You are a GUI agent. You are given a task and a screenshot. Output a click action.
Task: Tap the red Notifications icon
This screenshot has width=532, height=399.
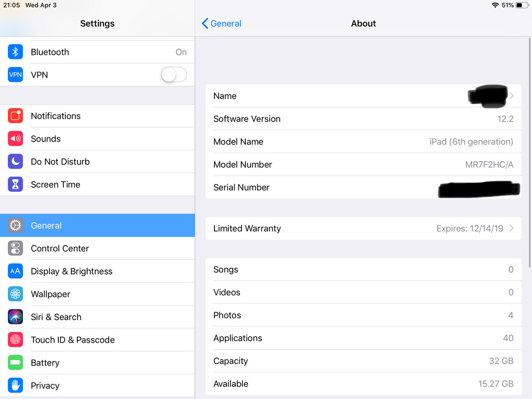15,116
